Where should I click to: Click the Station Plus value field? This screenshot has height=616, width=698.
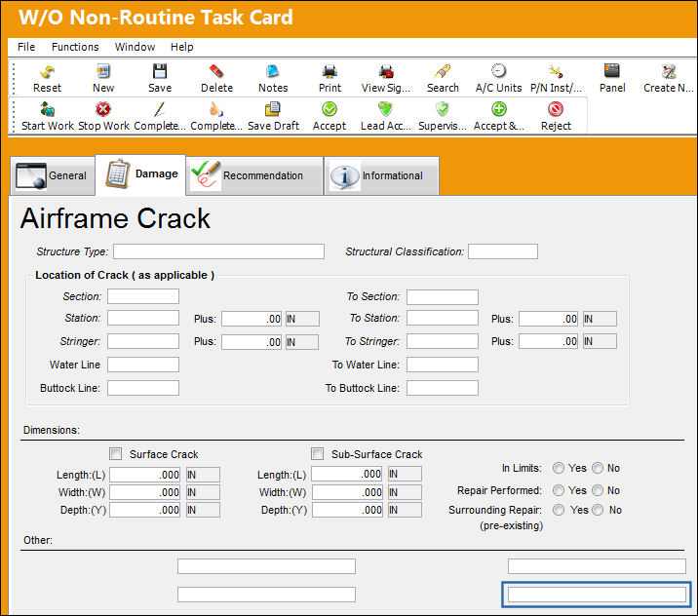(x=252, y=319)
